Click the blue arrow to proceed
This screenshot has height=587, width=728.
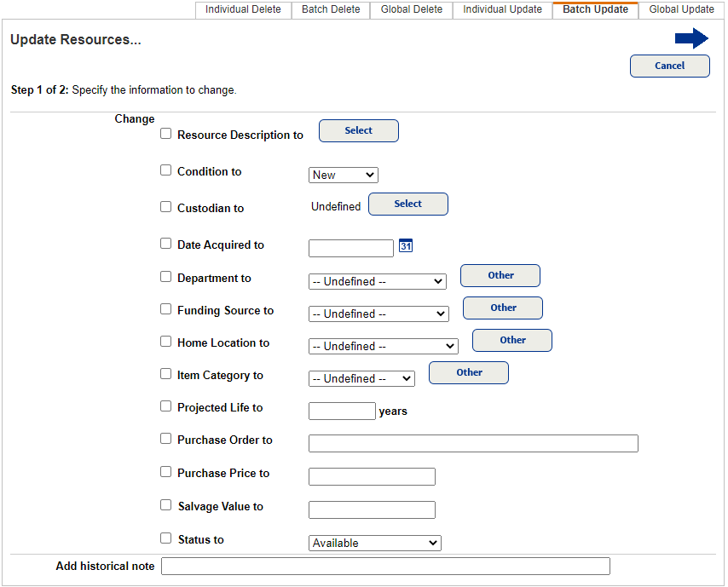[691, 37]
